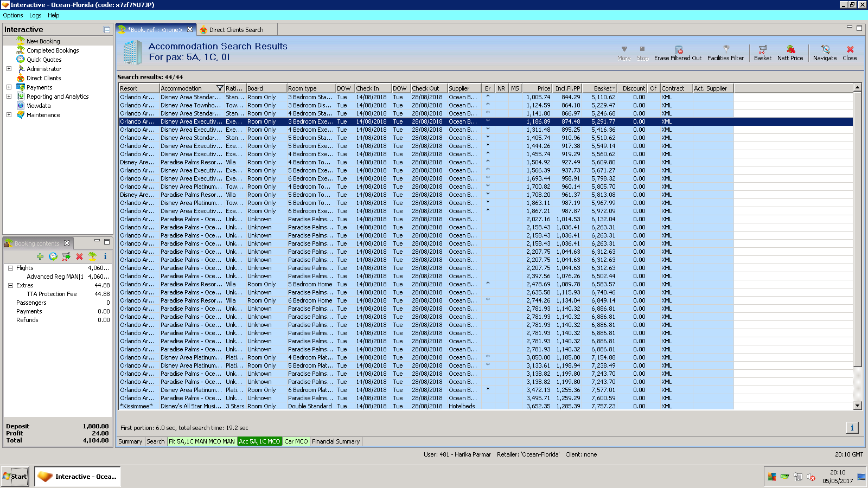Click the green plus icon in Booking contents
This screenshot has height=488, width=868.
[x=40, y=256]
